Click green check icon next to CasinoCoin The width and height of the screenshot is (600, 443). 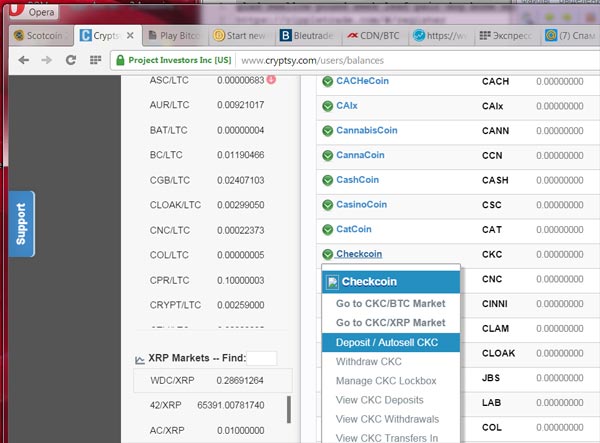click(x=328, y=205)
